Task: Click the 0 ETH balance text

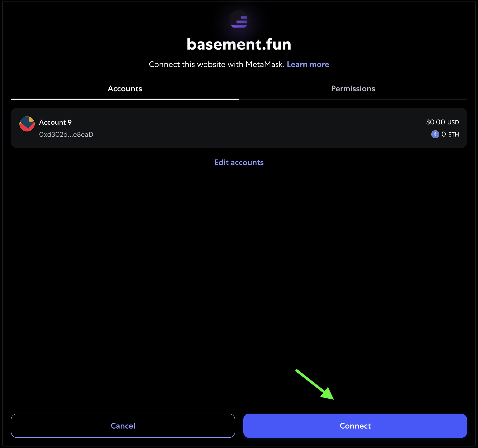Action: pyautogui.click(x=450, y=134)
